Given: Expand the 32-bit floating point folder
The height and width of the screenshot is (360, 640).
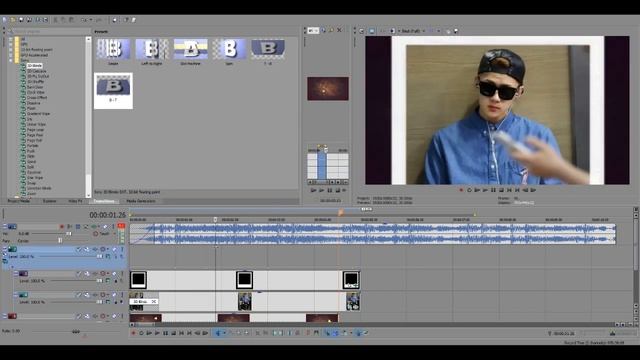Looking at the screenshot, I should pos(11,49).
